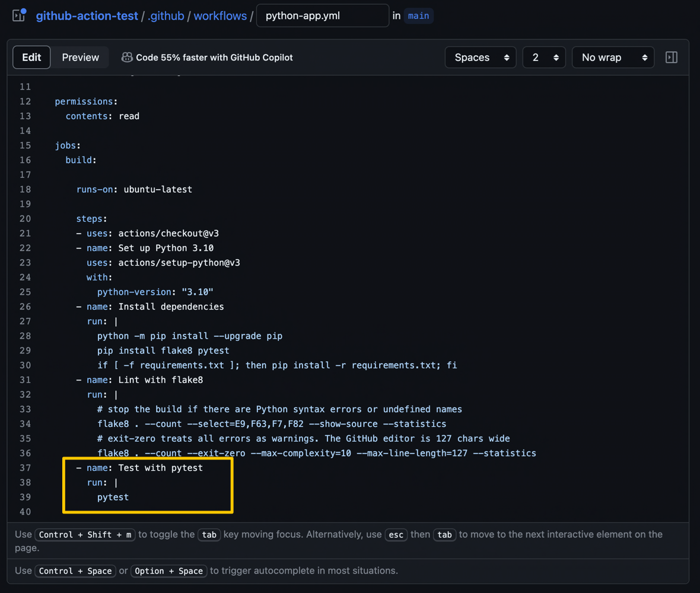Open the workflows folder breadcrumb
The width and height of the screenshot is (700, 593).
(220, 15)
